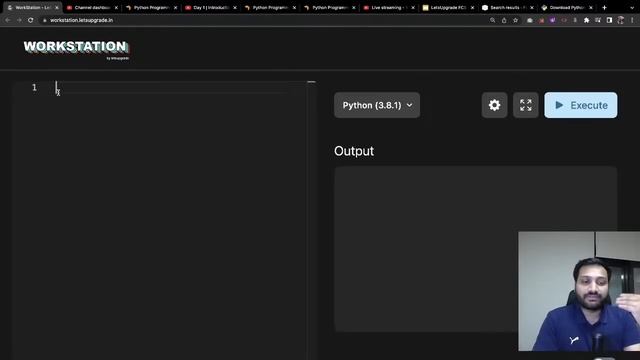Open the extensions puzzle icon

coord(587,20)
